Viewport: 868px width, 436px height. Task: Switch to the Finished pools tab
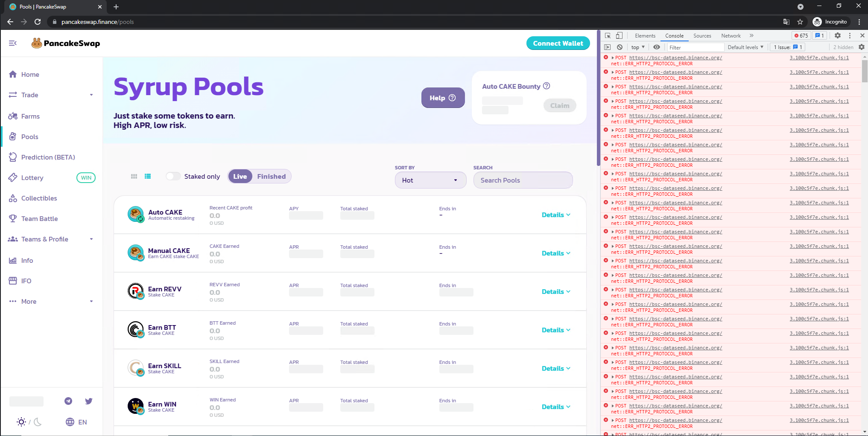tap(271, 176)
